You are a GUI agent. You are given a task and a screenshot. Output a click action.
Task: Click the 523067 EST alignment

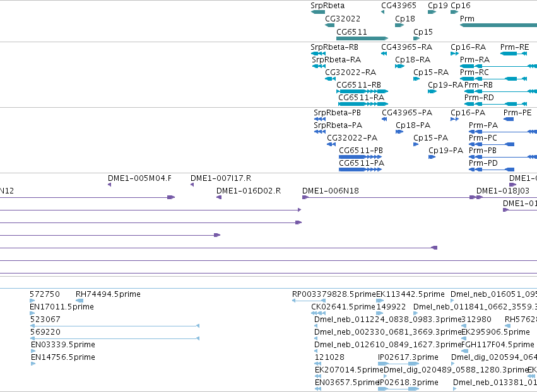(x=115, y=326)
